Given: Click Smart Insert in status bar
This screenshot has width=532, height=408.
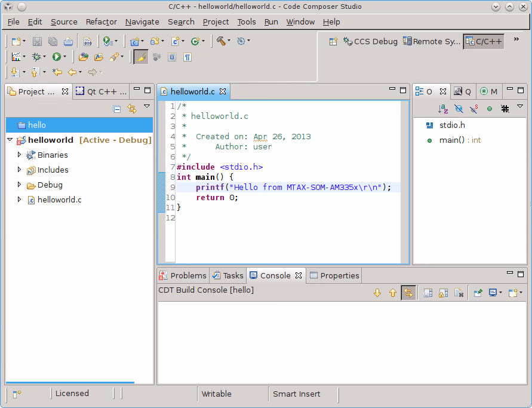Looking at the screenshot, I should click(297, 394).
